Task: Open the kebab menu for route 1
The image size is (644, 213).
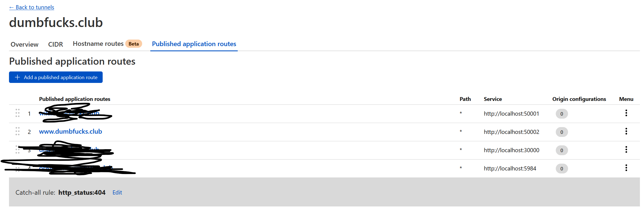Action: coord(626,113)
